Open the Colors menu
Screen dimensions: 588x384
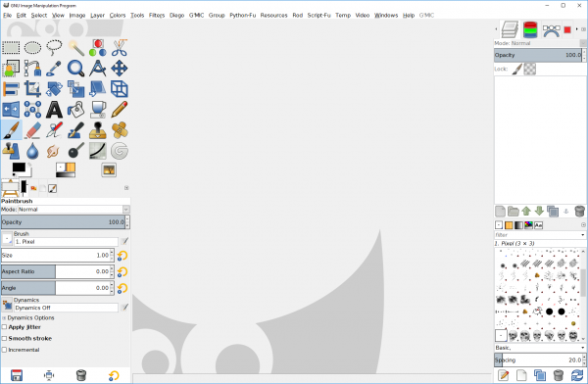[x=118, y=15]
